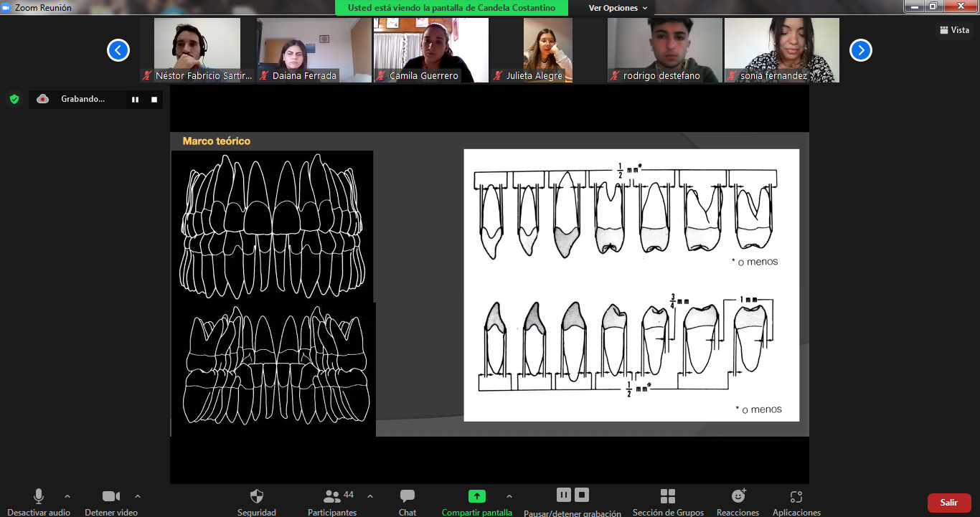Mute microphone with Desactivar audio
The height and width of the screenshot is (517, 980).
(x=39, y=497)
